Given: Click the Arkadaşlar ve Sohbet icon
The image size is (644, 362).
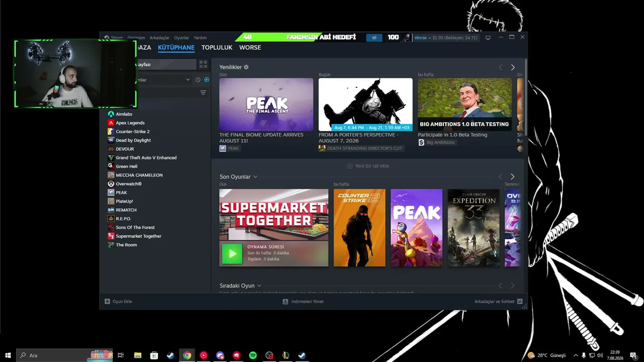Looking at the screenshot, I should [520, 302].
